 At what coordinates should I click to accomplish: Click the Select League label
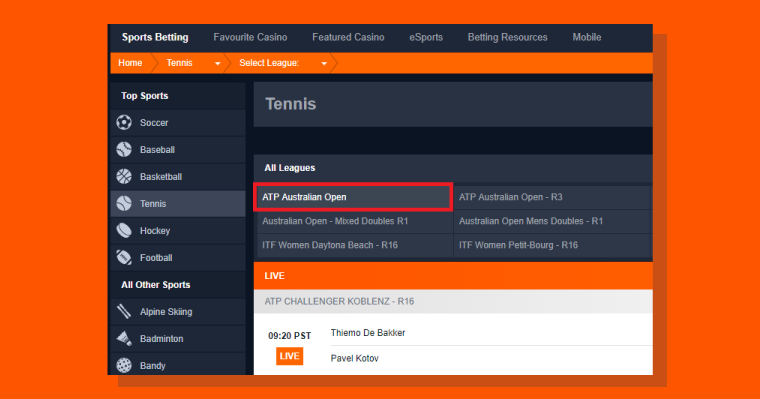pos(269,63)
